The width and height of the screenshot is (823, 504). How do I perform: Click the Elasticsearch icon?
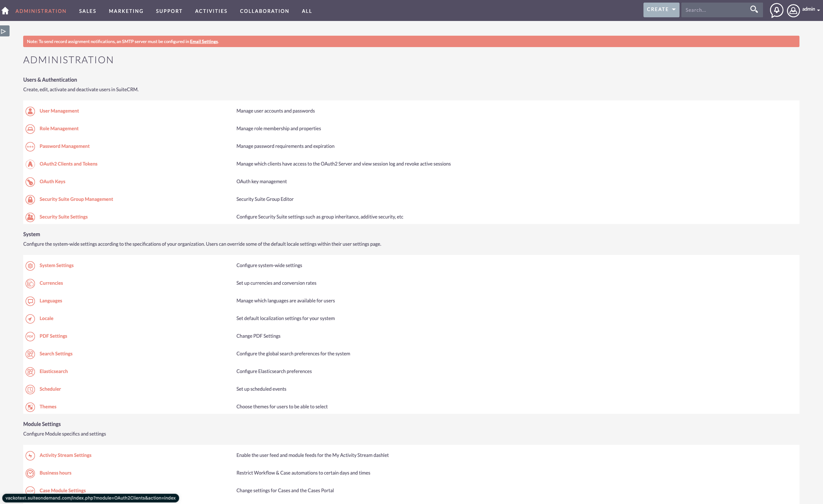click(x=30, y=372)
